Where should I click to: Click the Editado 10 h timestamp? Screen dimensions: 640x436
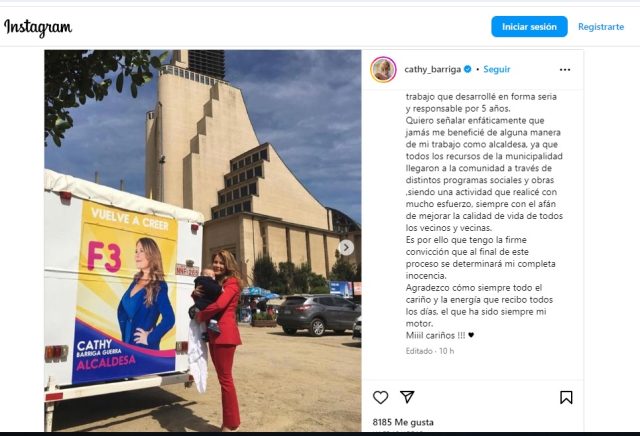pyautogui.click(x=430, y=351)
